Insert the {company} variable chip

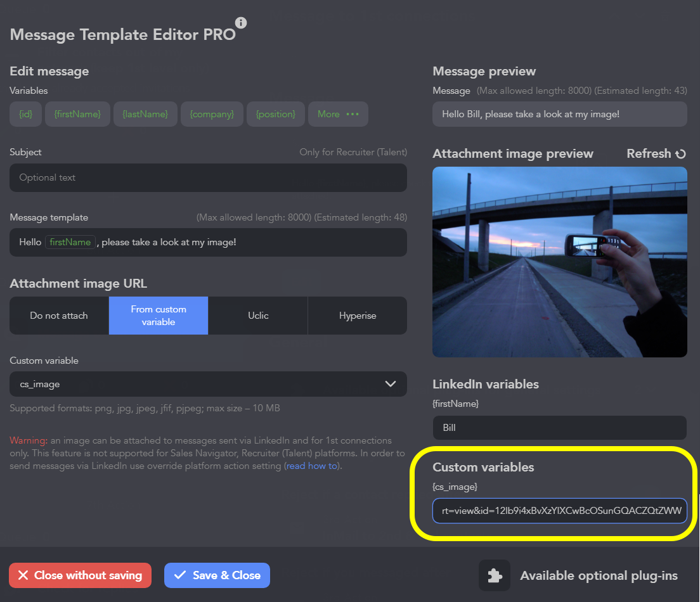(x=212, y=114)
